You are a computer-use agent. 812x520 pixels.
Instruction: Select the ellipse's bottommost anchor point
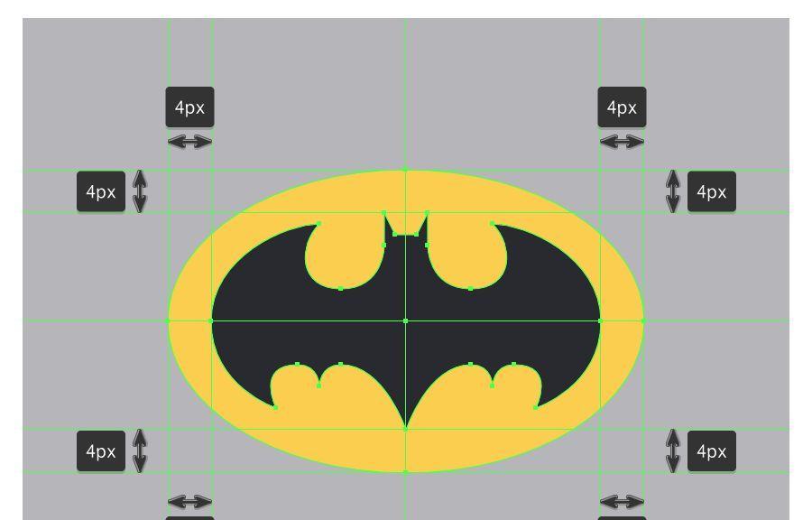(x=405, y=471)
